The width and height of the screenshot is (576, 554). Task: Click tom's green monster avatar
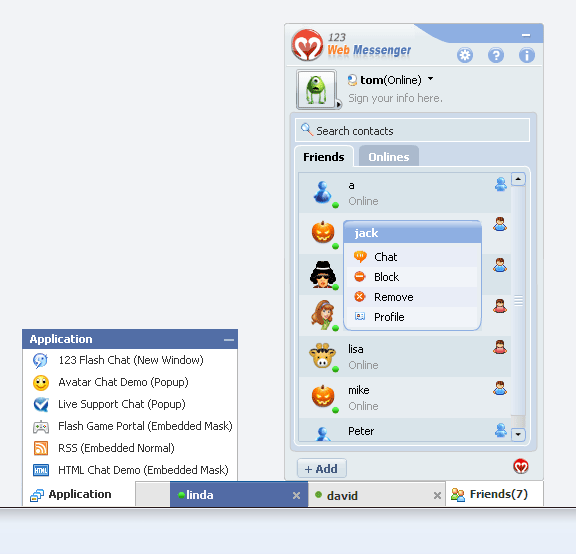pyautogui.click(x=316, y=89)
